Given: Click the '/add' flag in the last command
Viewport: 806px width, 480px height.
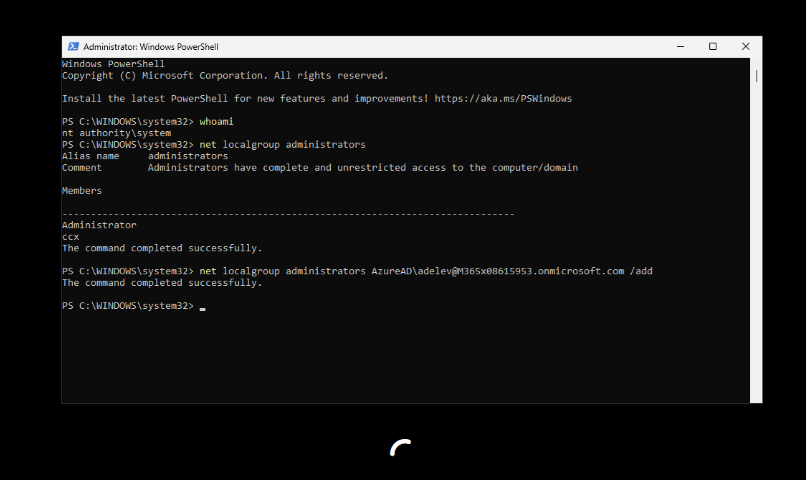Looking at the screenshot, I should point(641,271).
